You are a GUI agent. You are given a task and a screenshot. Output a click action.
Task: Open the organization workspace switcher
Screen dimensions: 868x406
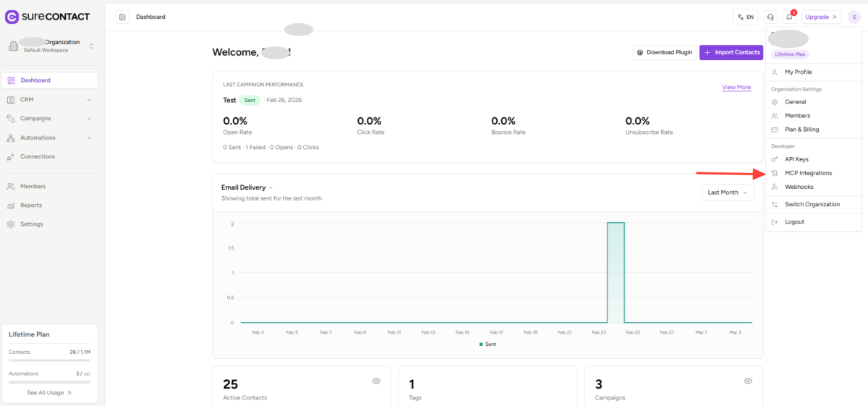pyautogui.click(x=51, y=46)
